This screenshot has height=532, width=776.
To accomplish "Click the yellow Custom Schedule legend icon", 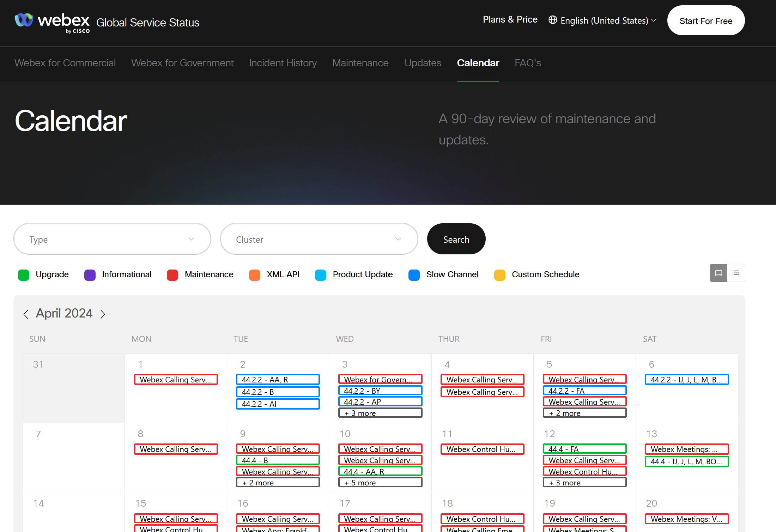I will point(499,275).
